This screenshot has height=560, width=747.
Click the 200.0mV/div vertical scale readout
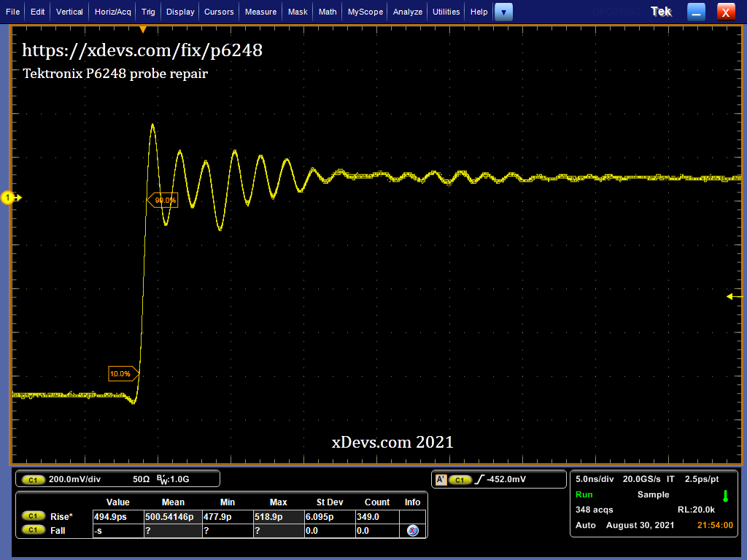point(75,479)
